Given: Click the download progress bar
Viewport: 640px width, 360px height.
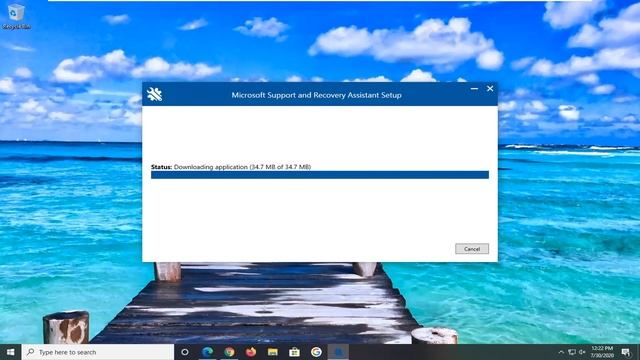Looking at the screenshot, I should pyautogui.click(x=320, y=175).
